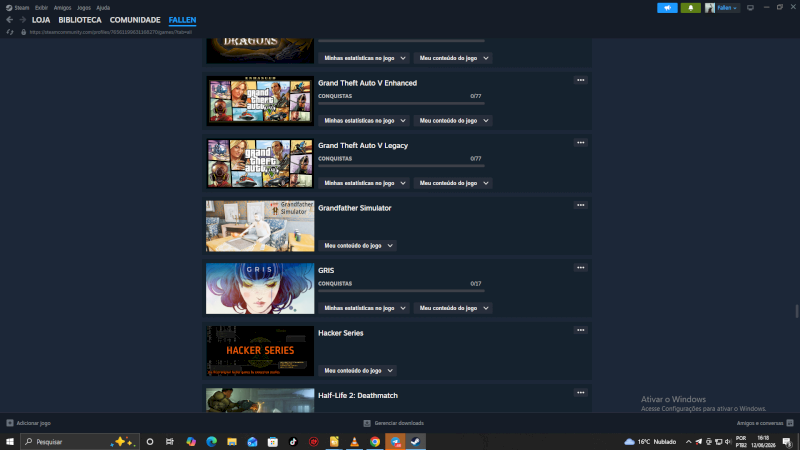This screenshot has height=450, width=800.
Task: Open Grand Theft Auto V Enhanced title link
Action: pos(367,83)
